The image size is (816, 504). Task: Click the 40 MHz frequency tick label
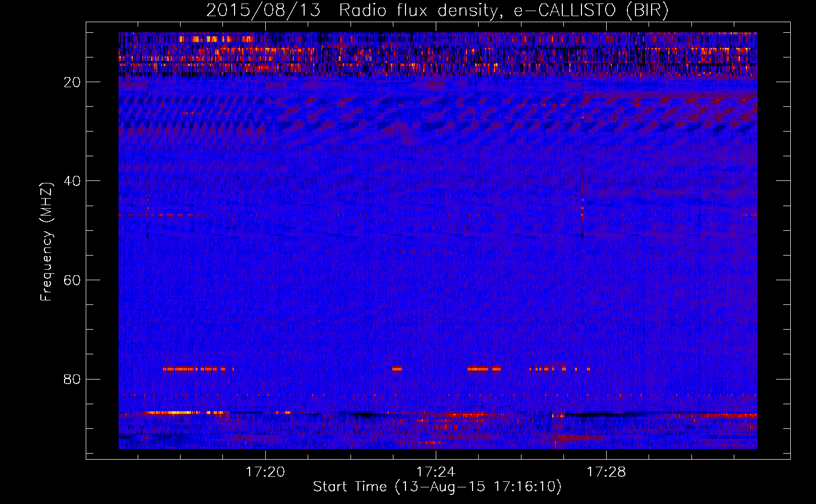72,181
